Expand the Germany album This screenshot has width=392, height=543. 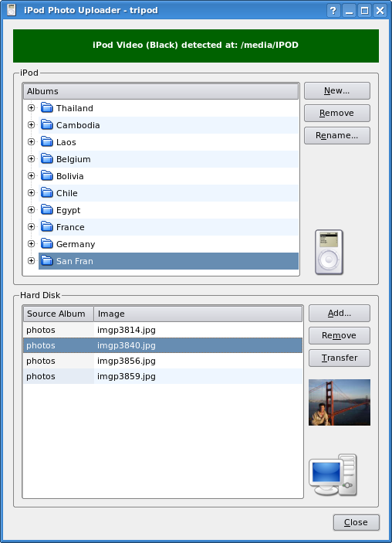click(x=31, y=243)
